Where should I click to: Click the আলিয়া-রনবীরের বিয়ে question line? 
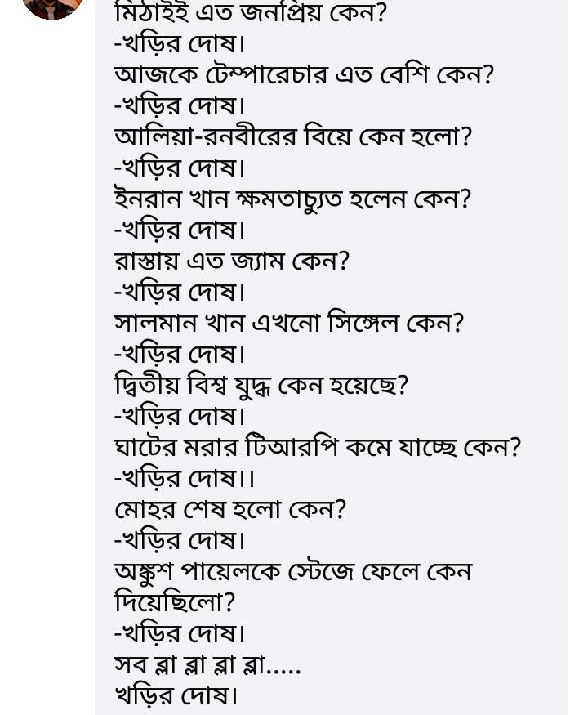[x=292, y=136]
